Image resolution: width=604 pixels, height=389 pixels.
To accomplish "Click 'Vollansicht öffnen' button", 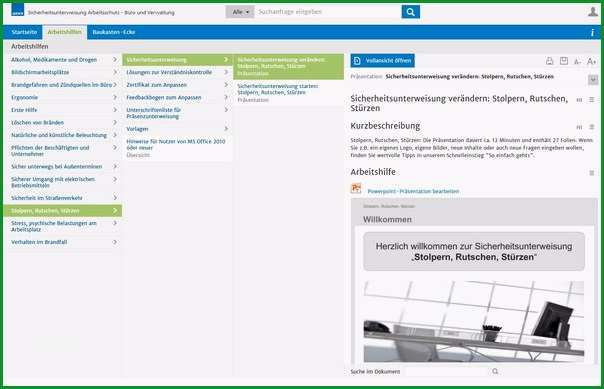I will pyautogui.click(x=383, y=61).
